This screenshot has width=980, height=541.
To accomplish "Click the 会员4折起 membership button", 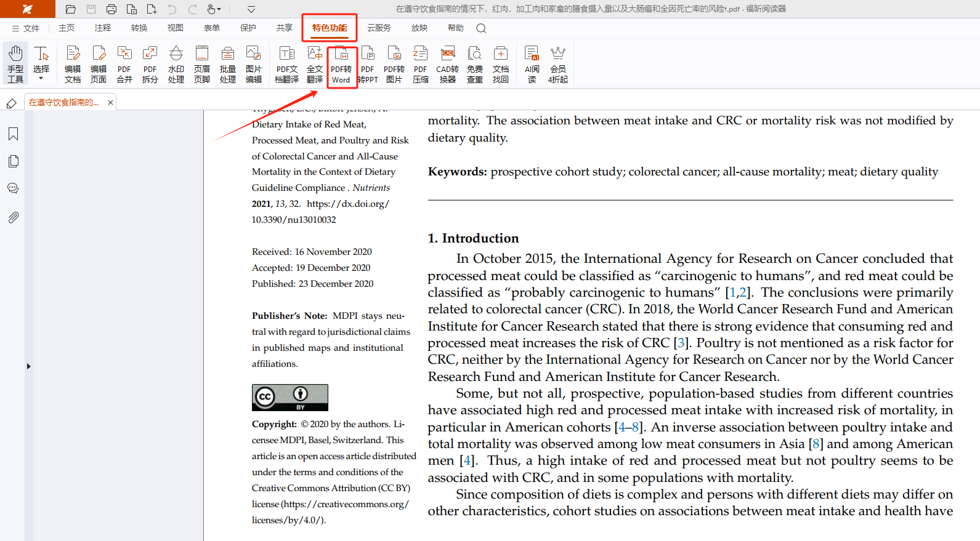I will coord(558,65).
